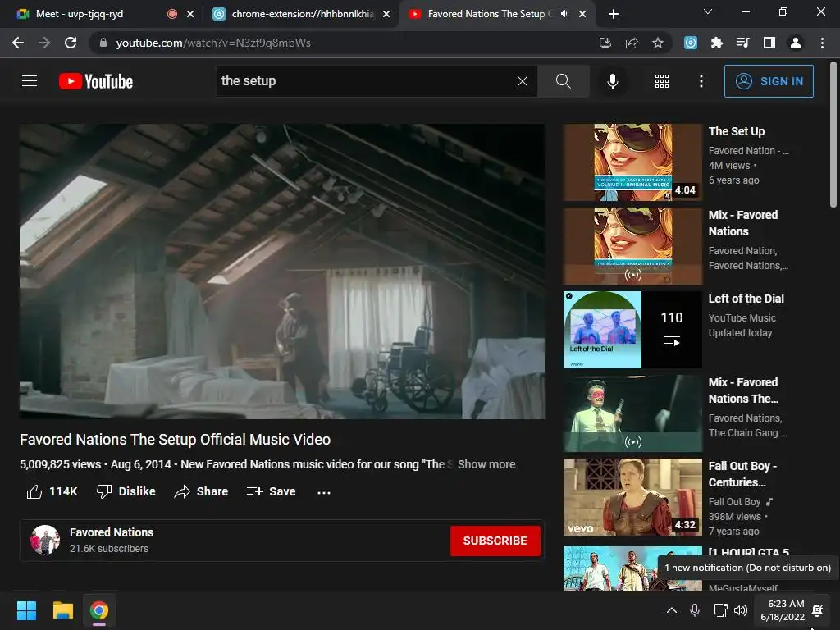Expand description with Show more
Screen dimensions: 840x630
tap(486, 464)
